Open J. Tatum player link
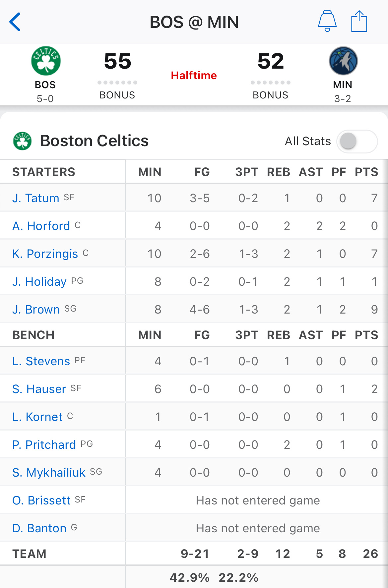This screenshot has width=388, height=588. point(36,198)
